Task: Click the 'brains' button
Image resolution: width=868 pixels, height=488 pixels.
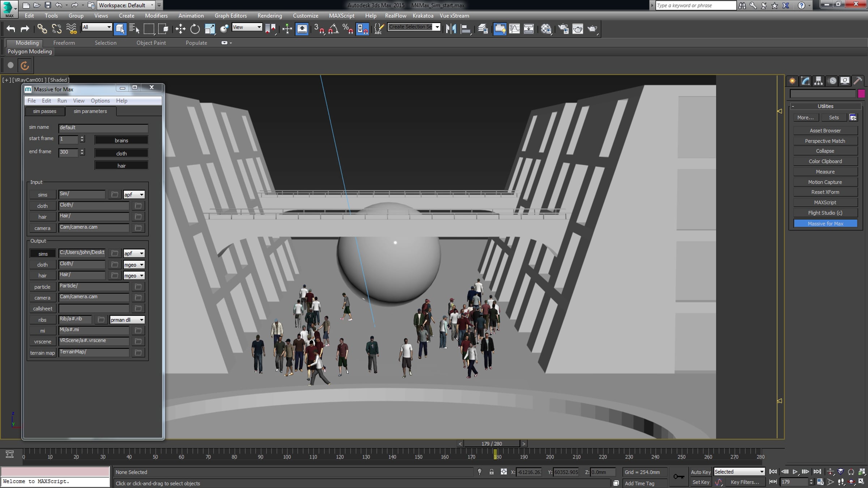Action: 121,140
